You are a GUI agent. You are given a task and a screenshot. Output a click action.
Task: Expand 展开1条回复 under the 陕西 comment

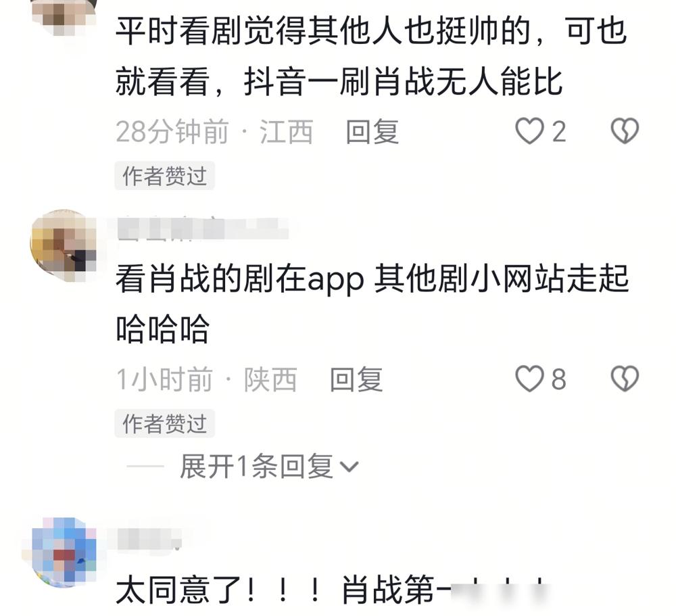[x=256, y=467]
